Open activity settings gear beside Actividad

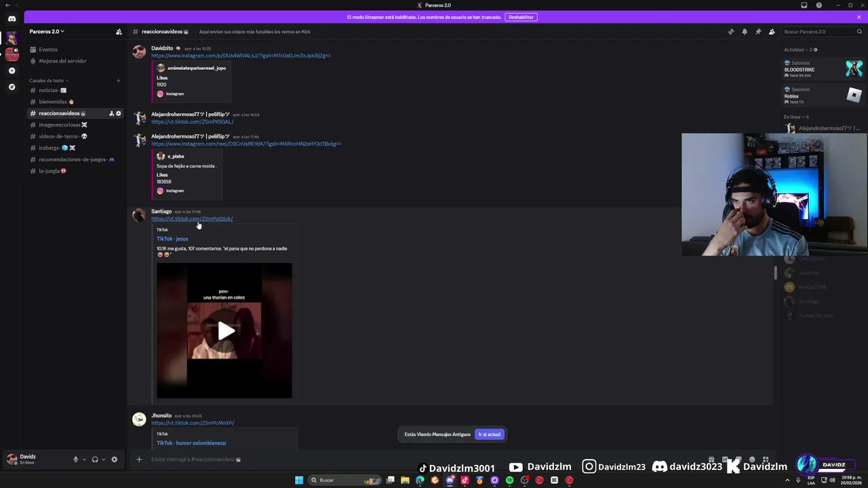click(x=815, y=49)
